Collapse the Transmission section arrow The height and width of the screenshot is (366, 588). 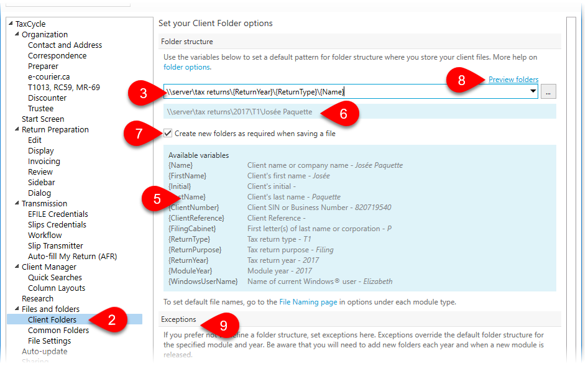(17, 203)
